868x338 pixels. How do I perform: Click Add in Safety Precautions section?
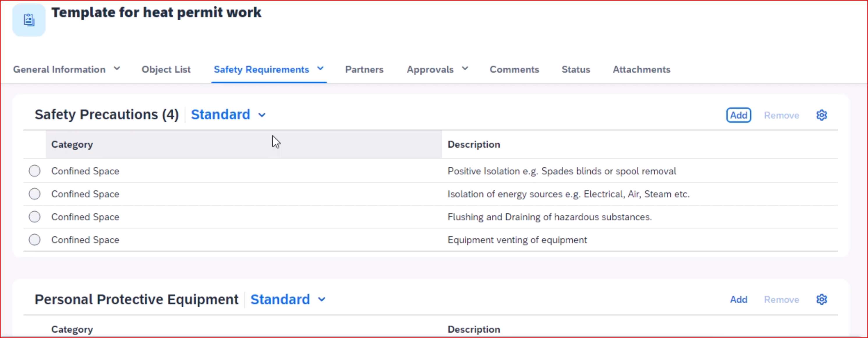738,115
